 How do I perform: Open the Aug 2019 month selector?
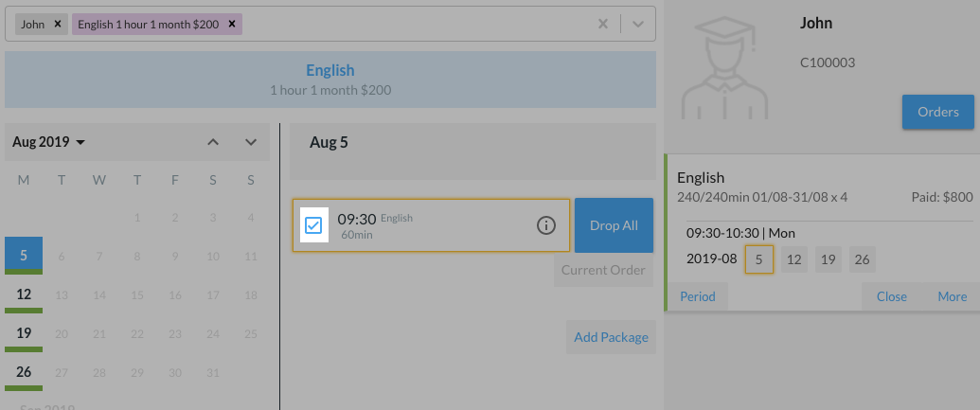coord(49,142)
